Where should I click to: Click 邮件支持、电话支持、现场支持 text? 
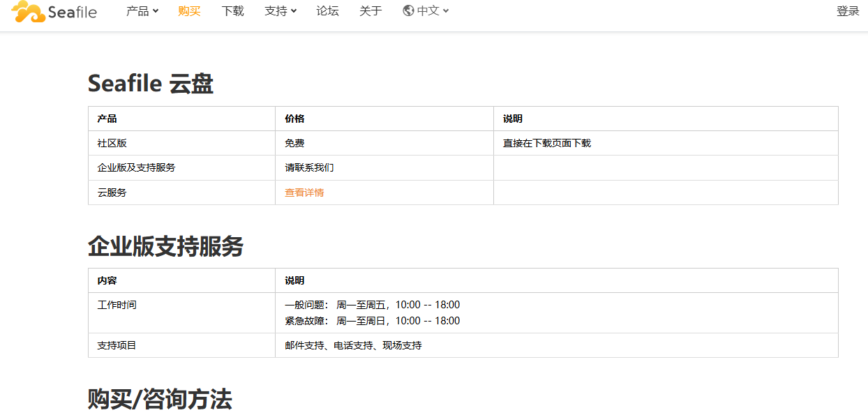pyautogui.click(x=353, y=345)
